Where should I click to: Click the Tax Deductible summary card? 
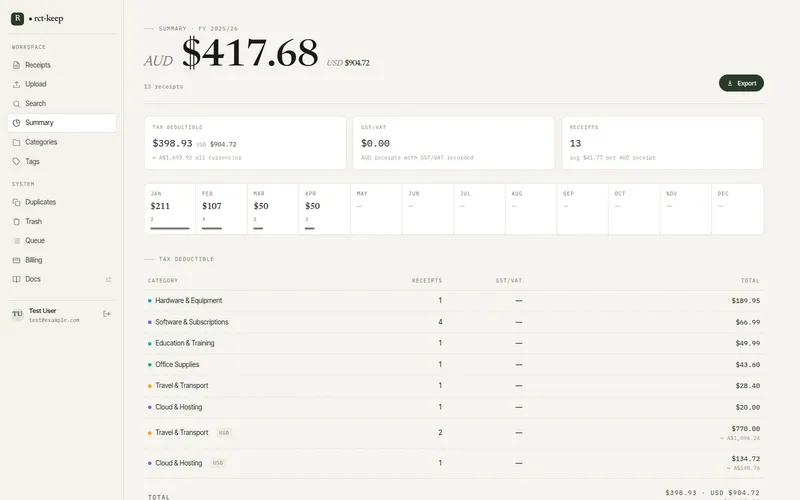click(x=245, y=143)
